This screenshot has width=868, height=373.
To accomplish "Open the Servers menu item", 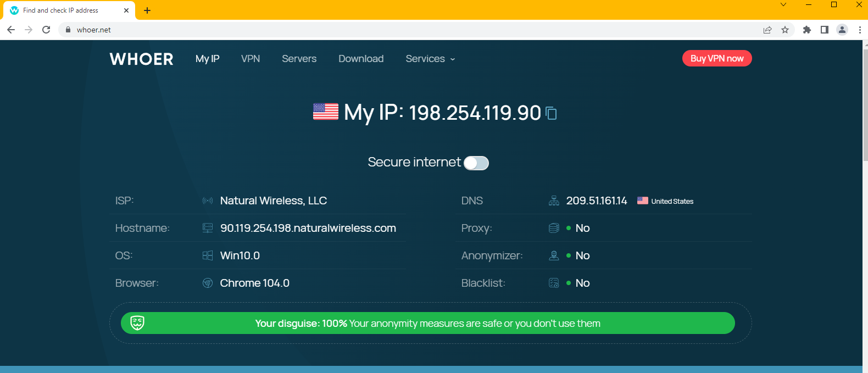I will [299, 59].
